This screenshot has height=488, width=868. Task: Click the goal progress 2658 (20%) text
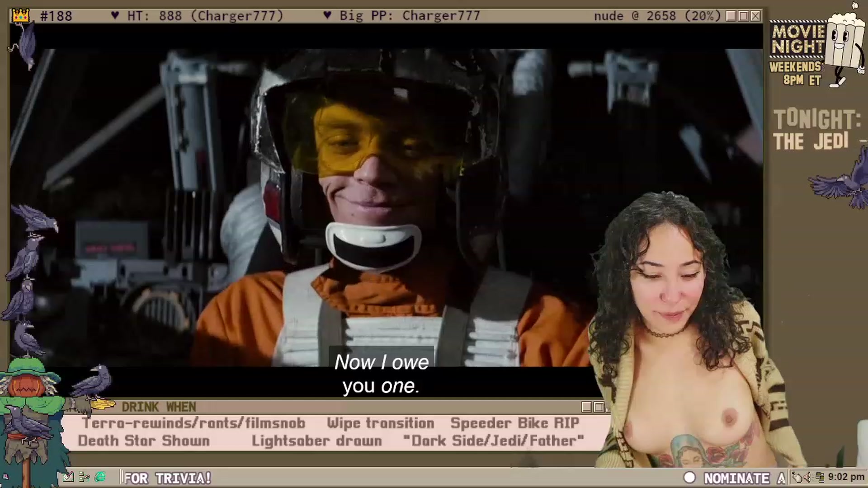(x=684, y=16)
